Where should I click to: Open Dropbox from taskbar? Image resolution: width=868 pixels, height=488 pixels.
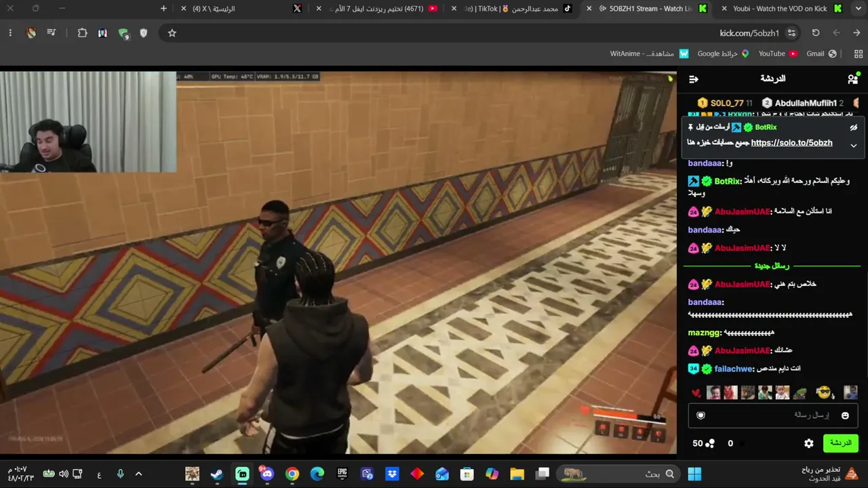coord(392,474)
